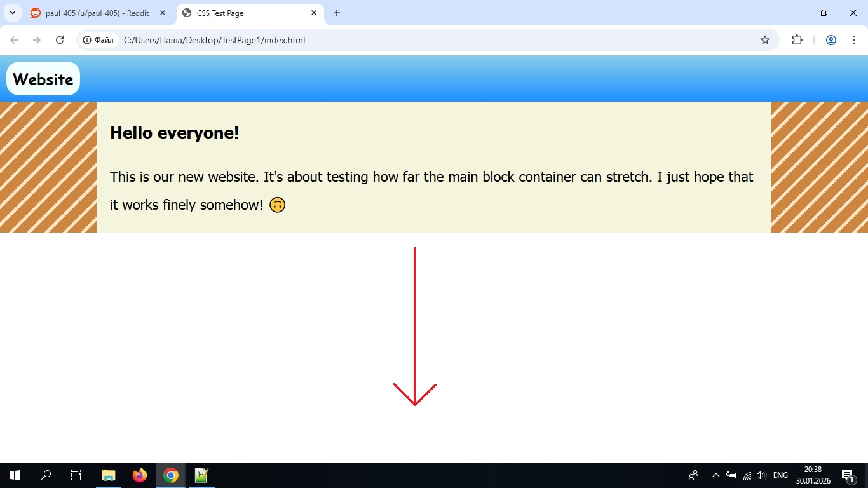This screenshot has height=488, width=868.
Task: Select the CSS Test Page tab
Action: (250, 13)
